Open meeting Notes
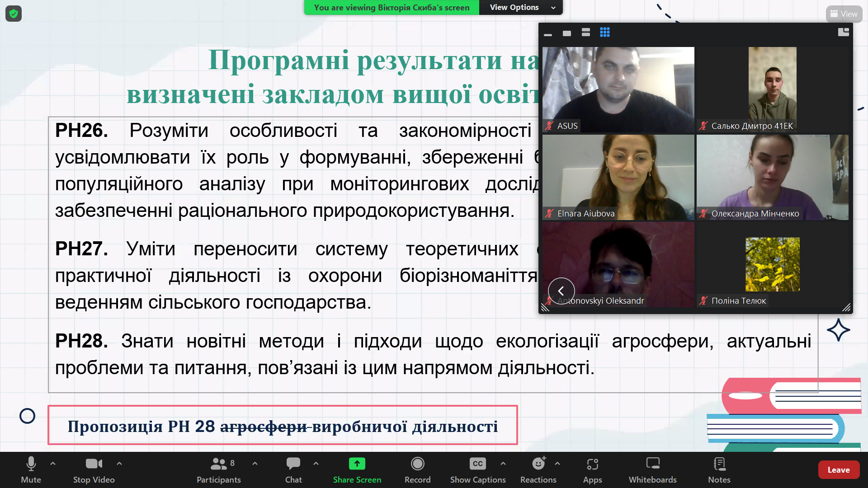The height and width of the screenshot is (488, 868). (719, 470)
